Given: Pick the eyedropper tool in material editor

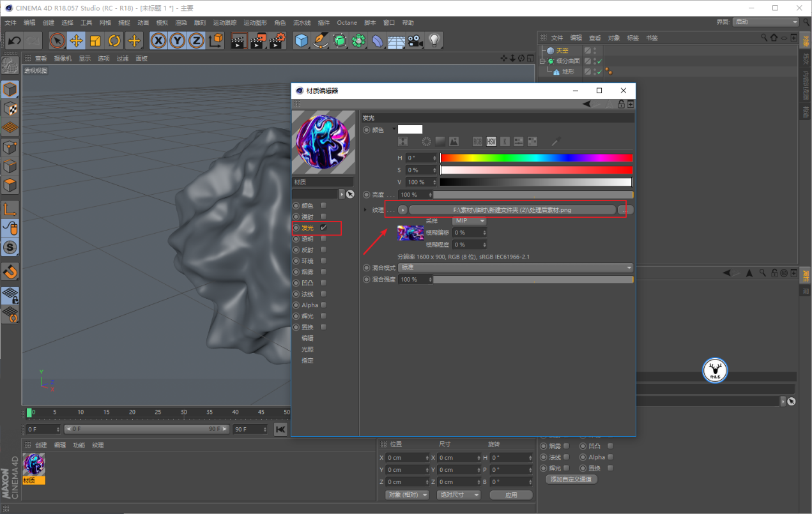Looking at the screenshot, I should pos(555,141).
